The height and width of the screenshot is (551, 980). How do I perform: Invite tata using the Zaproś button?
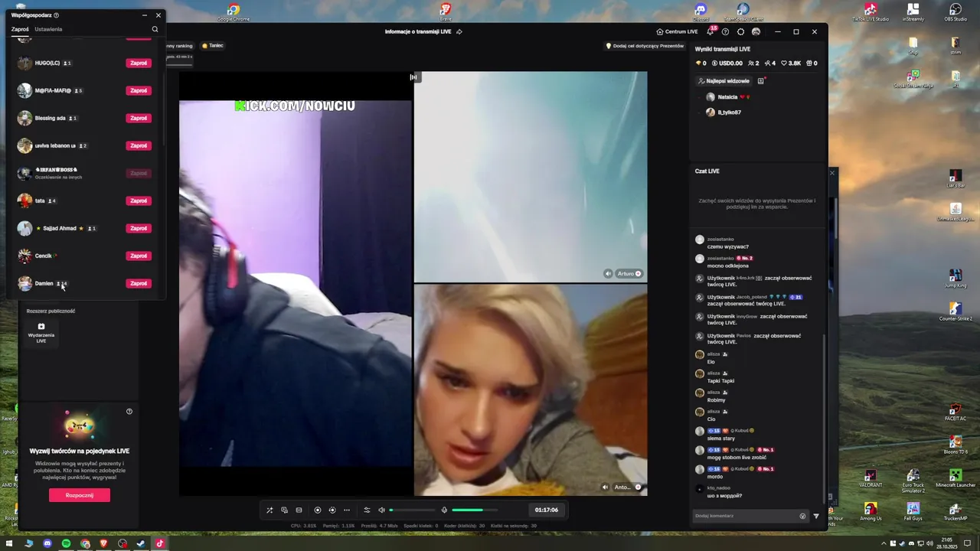tap(139, 201)
